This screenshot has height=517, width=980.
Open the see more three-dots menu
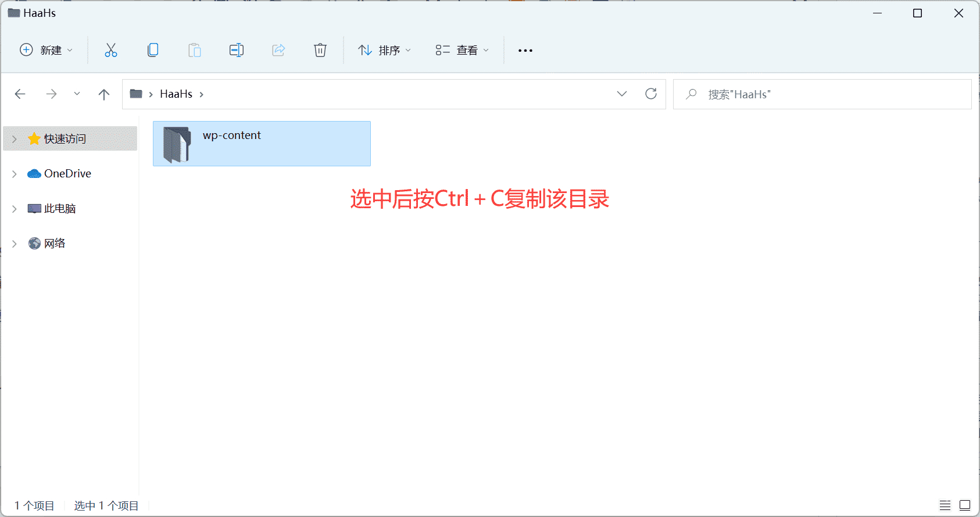525,51
